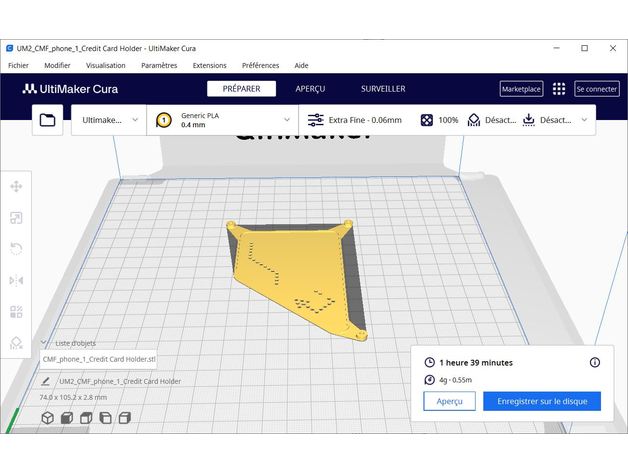The image size is (628, 472).
Task: Switch to the APERÇU stage tab
Action: [310, 89]
